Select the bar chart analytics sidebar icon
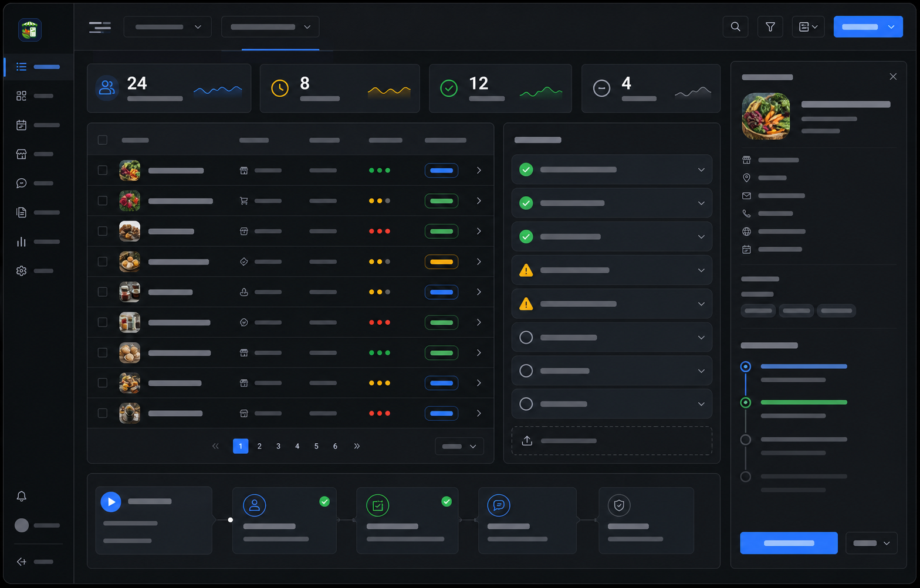 (x=22, y=242)
